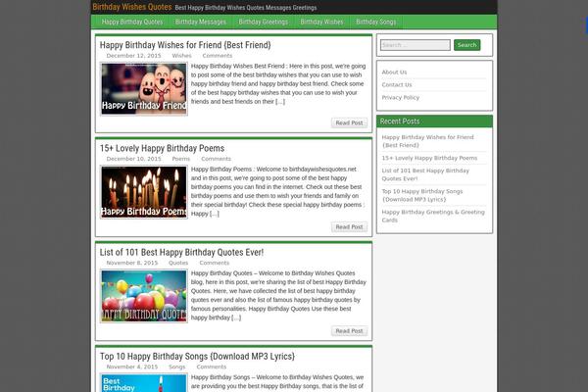Open the Songs category link
Image resolution: width=588 pixels, height=392 pixels.
[177, 367]
